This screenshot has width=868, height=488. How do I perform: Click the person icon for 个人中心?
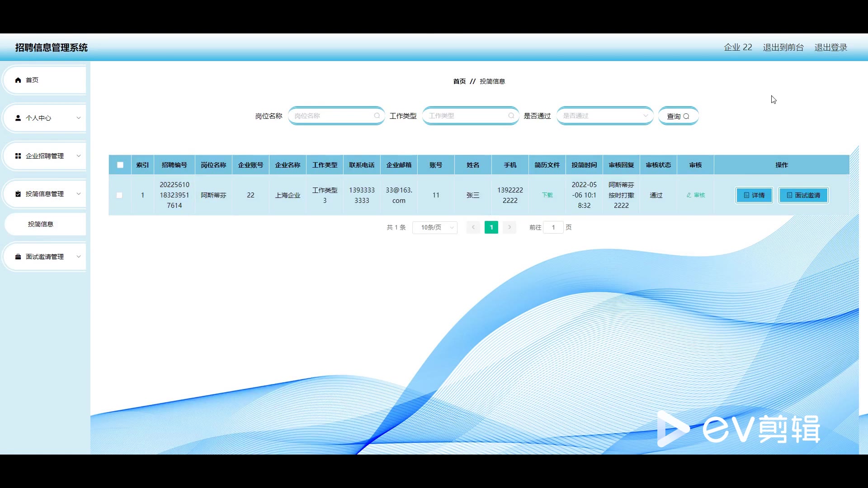click(18, 118)
